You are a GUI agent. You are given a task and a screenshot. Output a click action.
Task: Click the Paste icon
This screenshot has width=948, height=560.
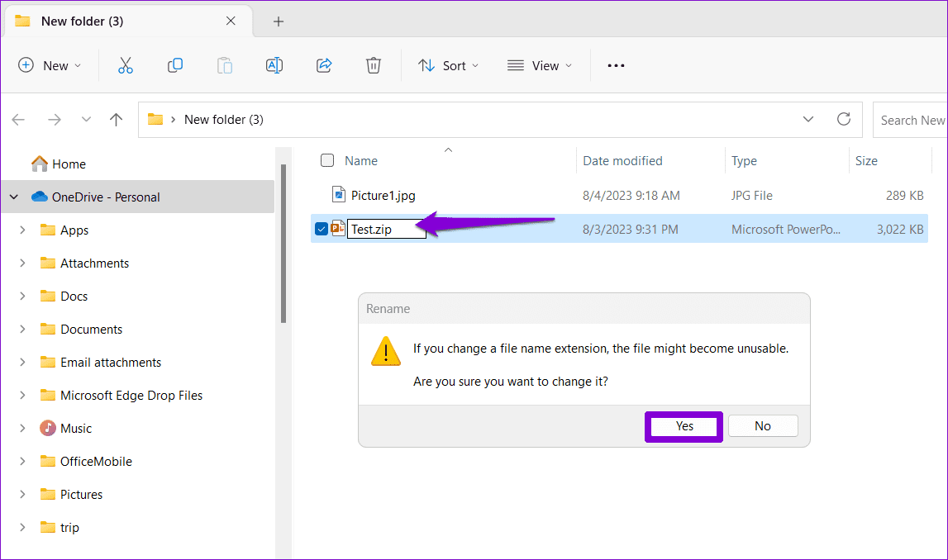[x=224, y=64]
